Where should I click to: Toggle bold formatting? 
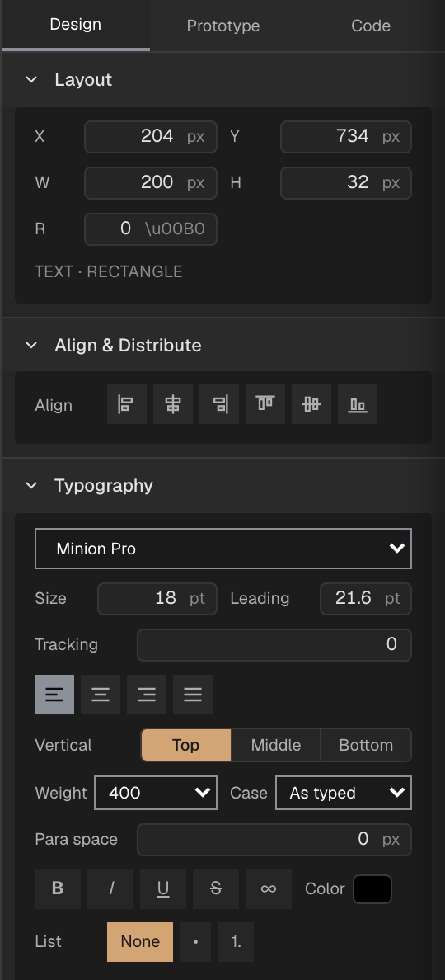click(x=58, y=888)
